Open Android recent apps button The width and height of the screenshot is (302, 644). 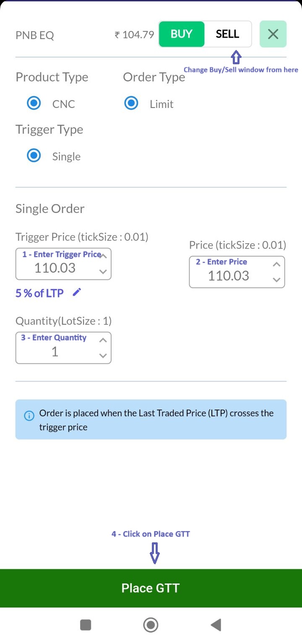click(x=86, y=625)
